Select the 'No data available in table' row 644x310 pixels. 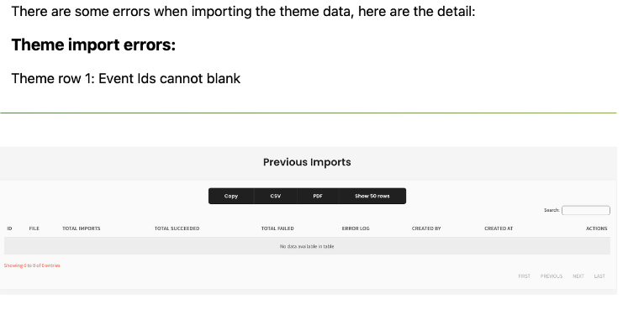click(x=307, y=246)
